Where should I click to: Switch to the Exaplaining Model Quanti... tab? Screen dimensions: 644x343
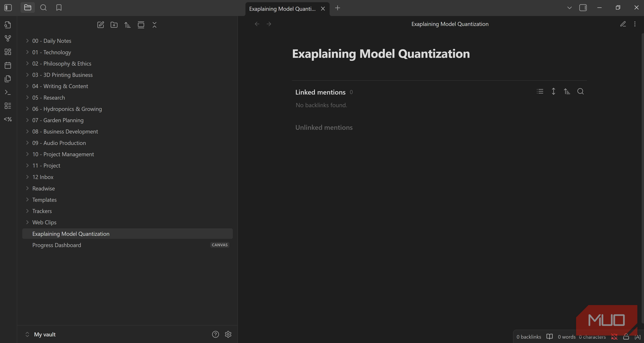282,9
